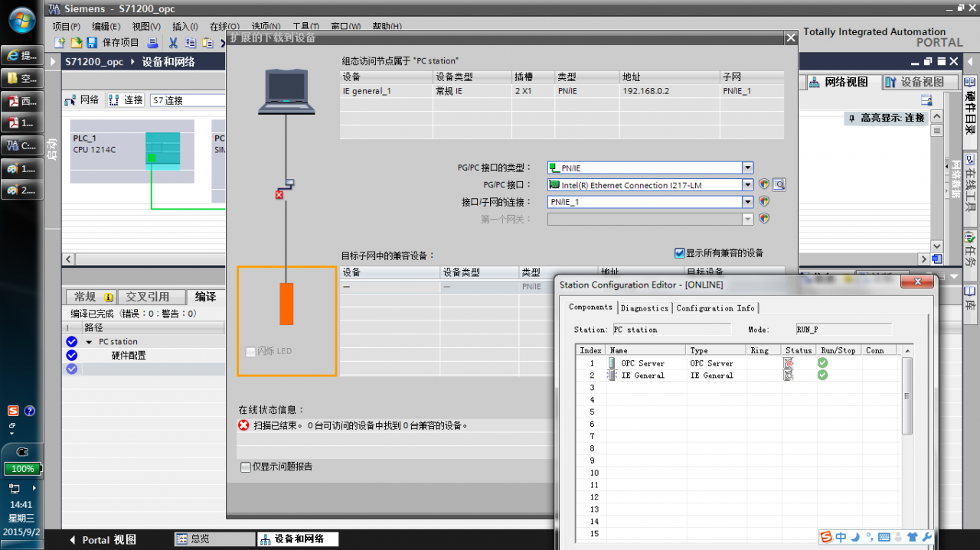Click the Sogou IME toolbar S logo bottom-right
980x550 pixels.
pos(826,537)
